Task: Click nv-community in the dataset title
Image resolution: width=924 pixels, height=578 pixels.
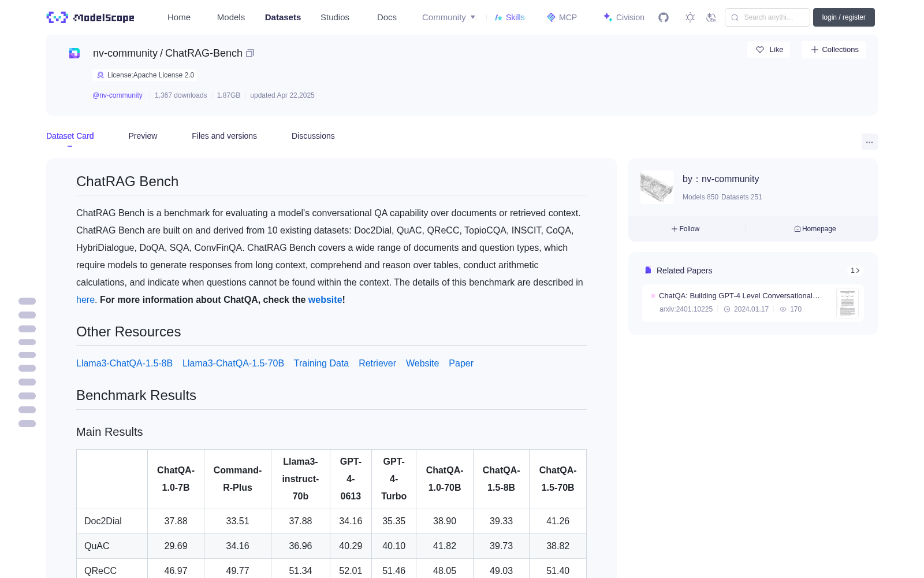Action: pos(125,53)
